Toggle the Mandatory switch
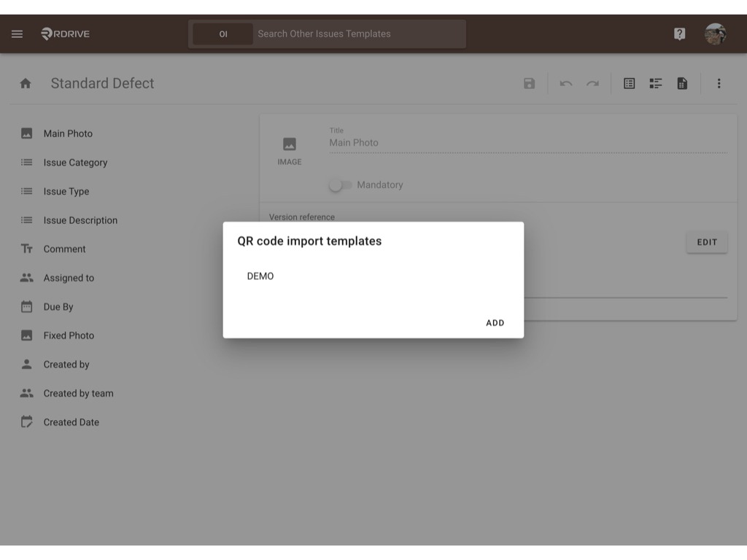Screen dimensions: 747x560 pyautogui.click(x=340, y=185)
